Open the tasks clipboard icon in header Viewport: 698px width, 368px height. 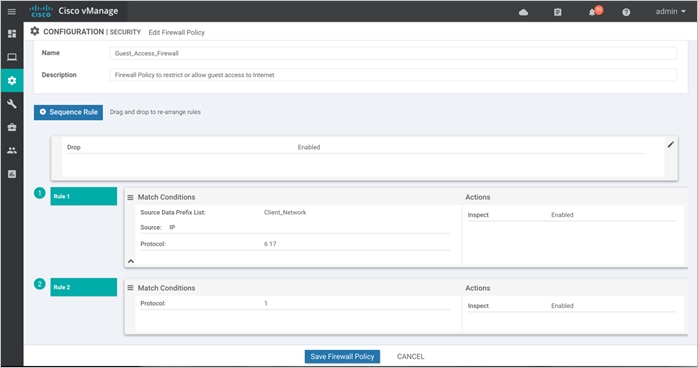click(557, 12)
